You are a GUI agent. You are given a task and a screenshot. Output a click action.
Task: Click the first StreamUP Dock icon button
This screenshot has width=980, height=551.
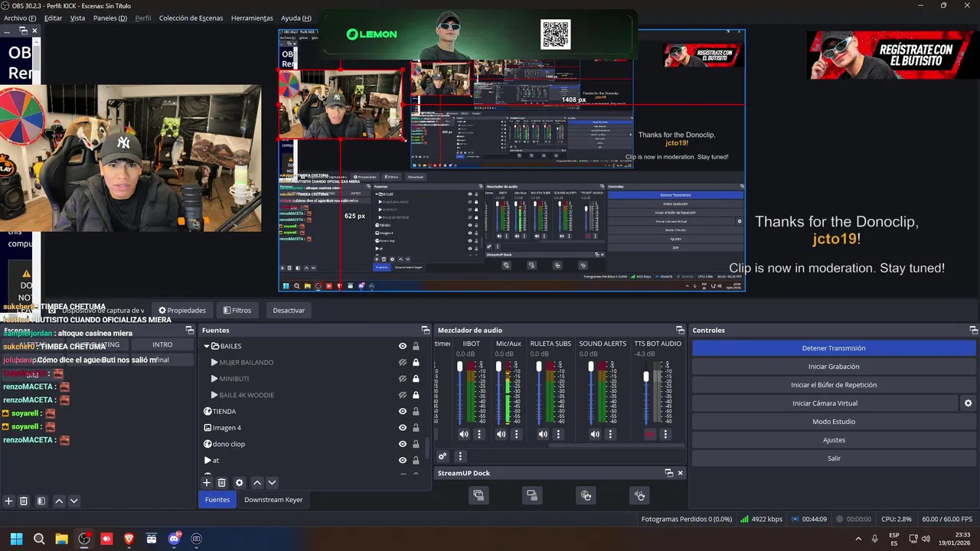pos(479,495)
